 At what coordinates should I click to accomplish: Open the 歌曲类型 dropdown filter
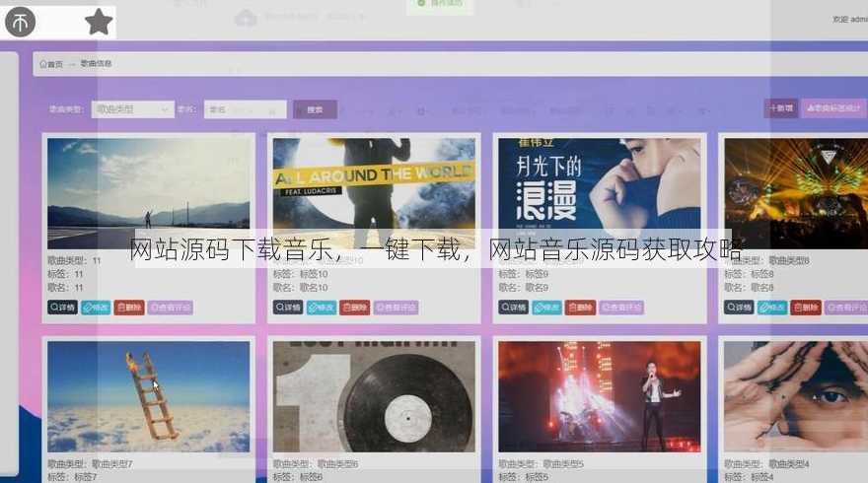133,109
